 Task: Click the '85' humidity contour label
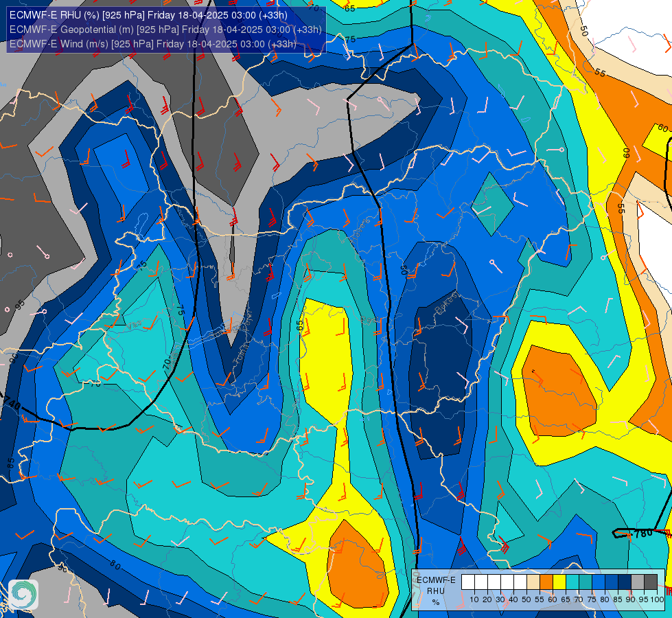[11, 463]
